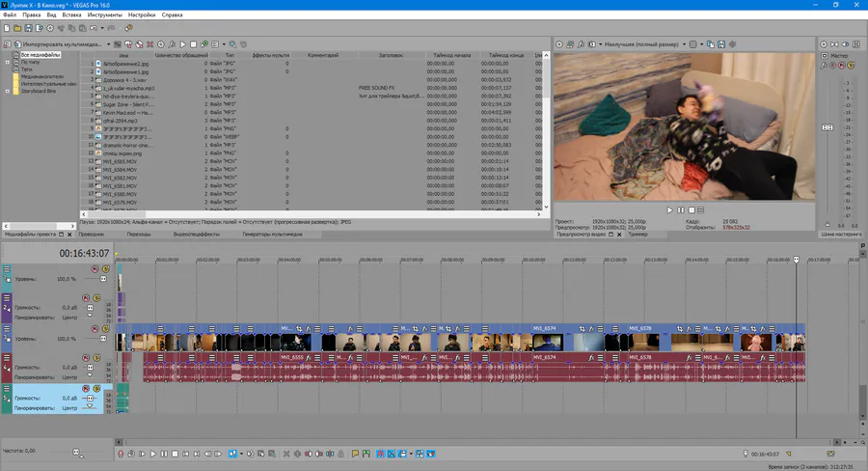Viewport: 868px width, 471px height.
Task: Insert a marker using the yellow flag icon
Action: (x=355, y=454)
